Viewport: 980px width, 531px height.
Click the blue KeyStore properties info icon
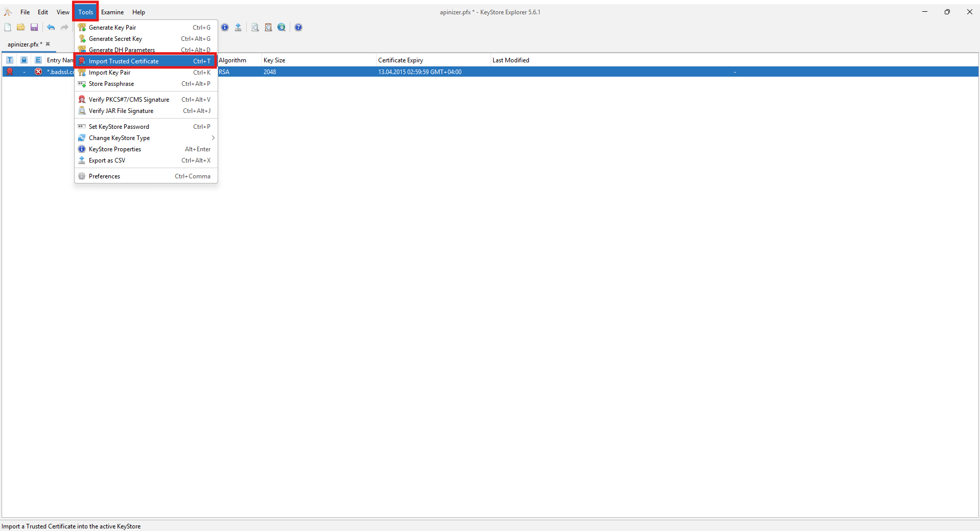[225, 28]
